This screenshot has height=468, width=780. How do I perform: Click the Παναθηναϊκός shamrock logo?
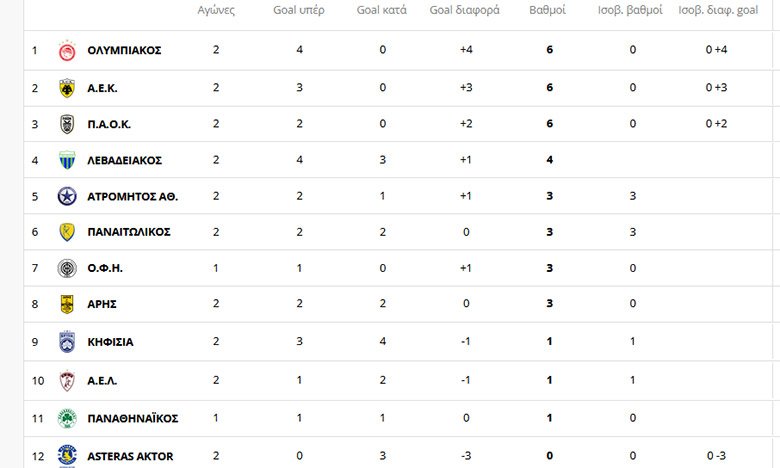tap(67, 418)
